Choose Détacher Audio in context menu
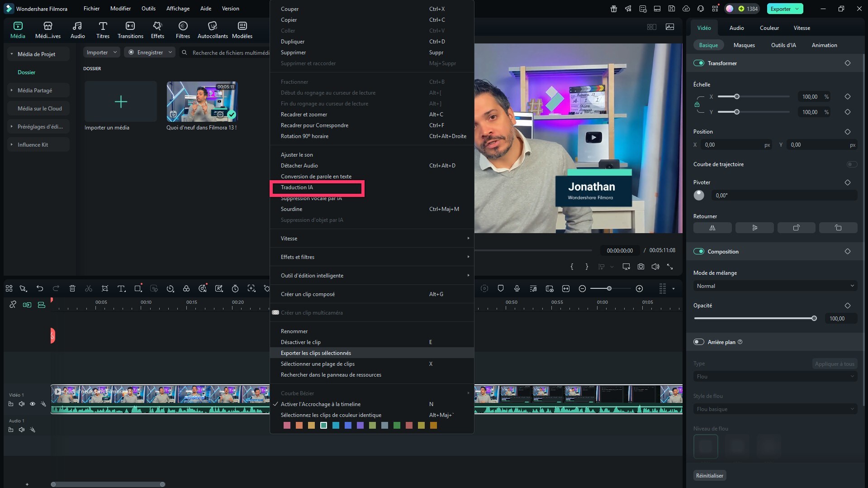 point(372,166)
